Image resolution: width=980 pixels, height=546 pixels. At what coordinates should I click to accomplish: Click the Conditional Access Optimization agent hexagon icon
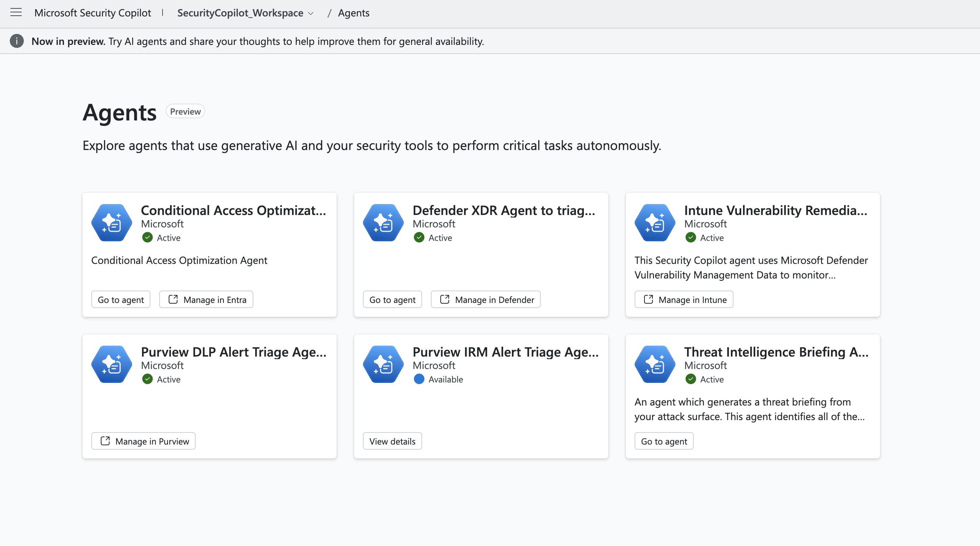coord(112,223)
